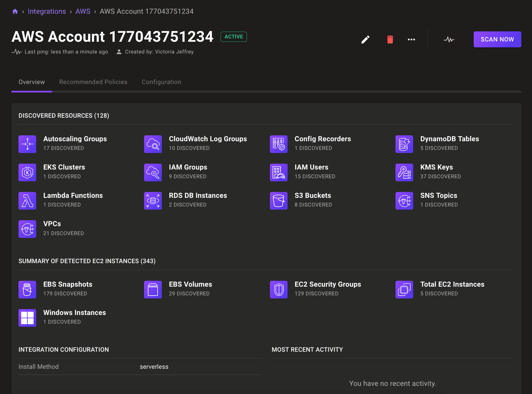
Task: Open the VPCs resource icon
Action: click(27, 229)
